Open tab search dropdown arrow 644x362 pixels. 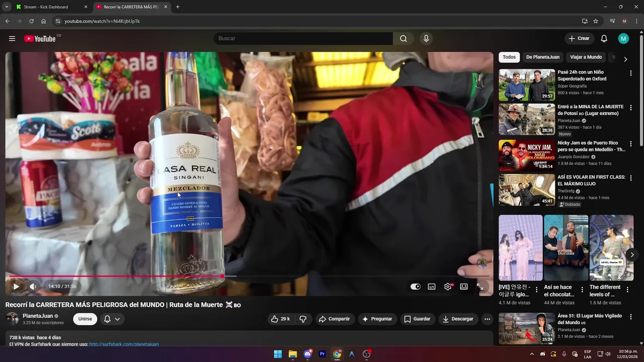(7, 7)
